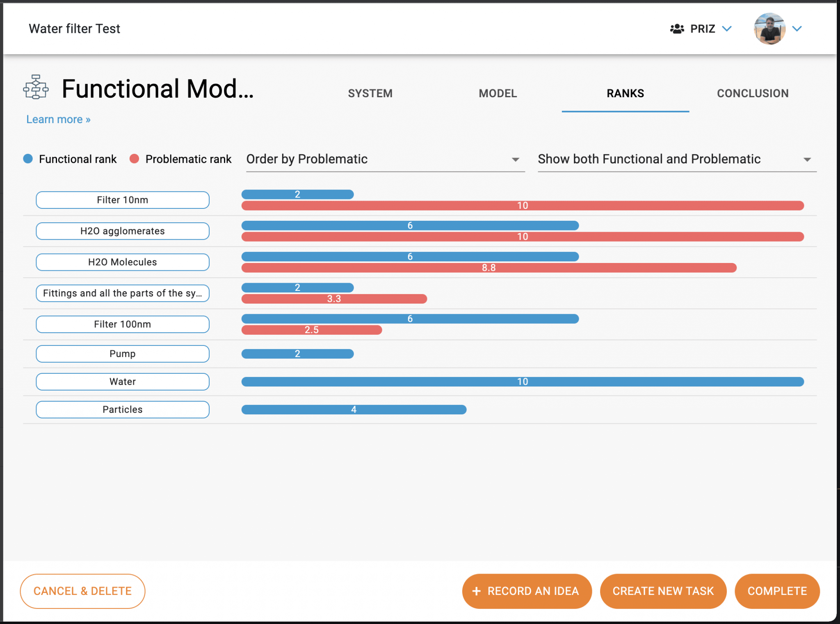The width and height of the screenshot is (840, 624).
Task: Toggle the blue Functional rank legend dot
Action: (x=28, y=159)
